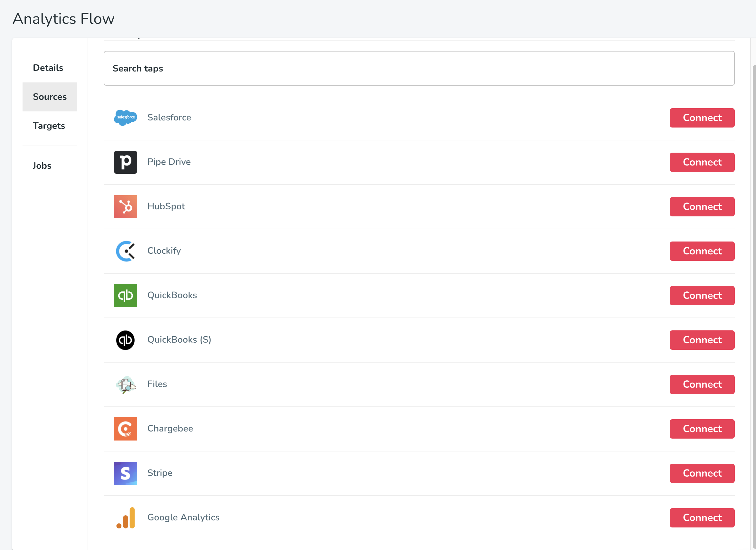The image size is (756, 550).
Task: Click the Pipe Drive black P icon
Action: pos(125,162)
